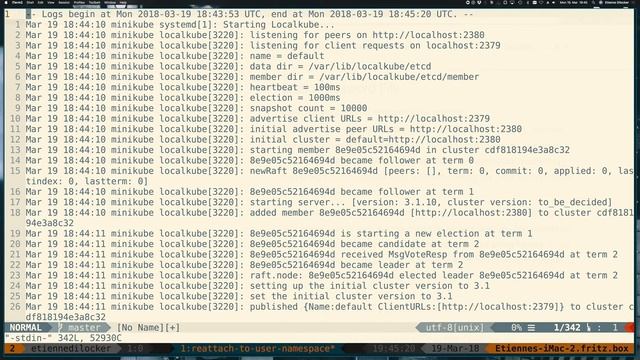Viewport: 640px width, 360px height.
Task: Click the "advertise client URLs" line 10
Action: 258,119
